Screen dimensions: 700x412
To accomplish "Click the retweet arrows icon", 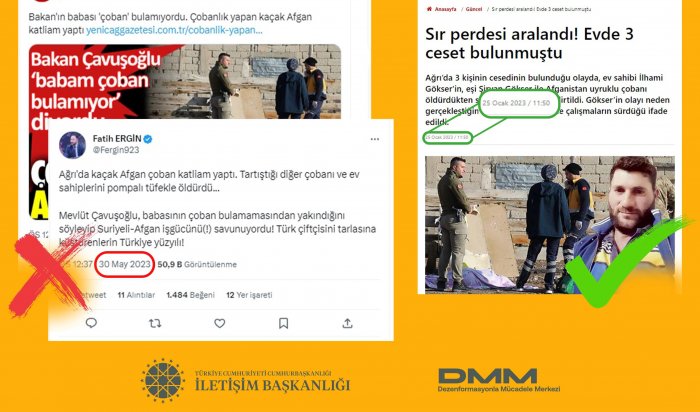I will click(155, 323).
